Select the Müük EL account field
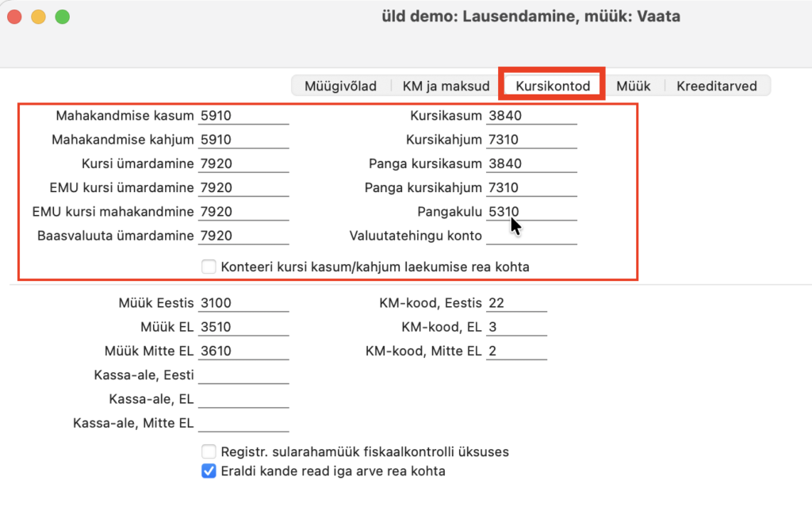Image resolution: width=812 pixels, height=511 pixels. pos(243,327)
